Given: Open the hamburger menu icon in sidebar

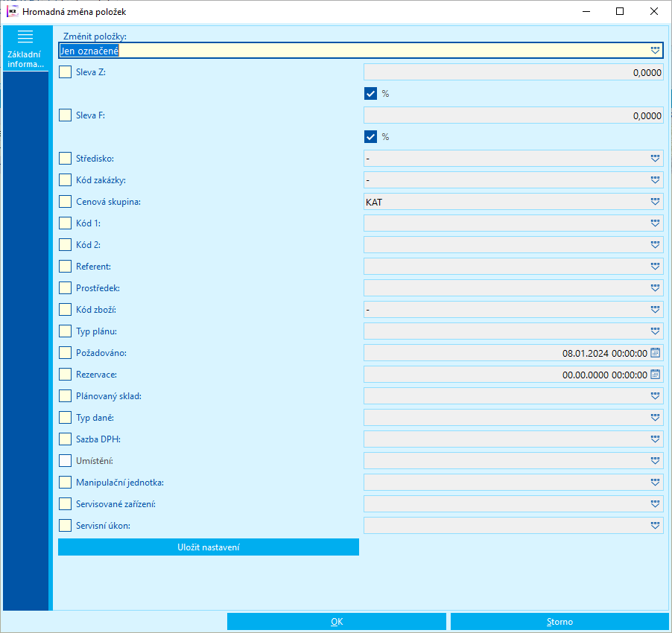Looking at the screenshot, I should pos(25,36).
